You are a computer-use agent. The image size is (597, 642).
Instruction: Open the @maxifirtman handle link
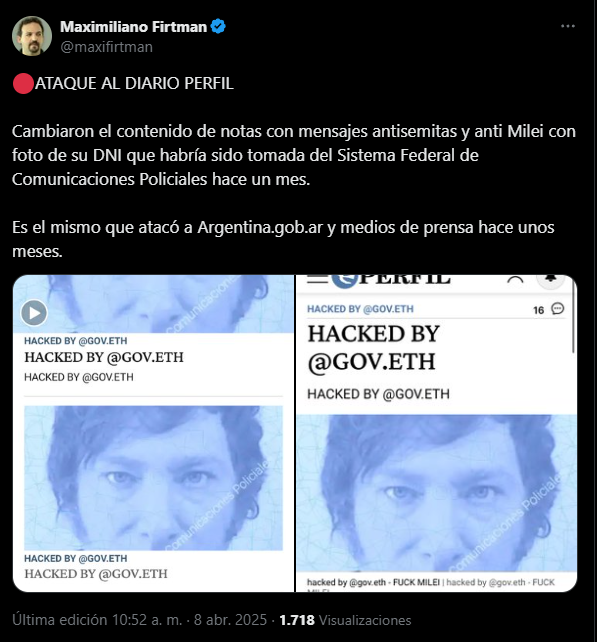(106, 47)
